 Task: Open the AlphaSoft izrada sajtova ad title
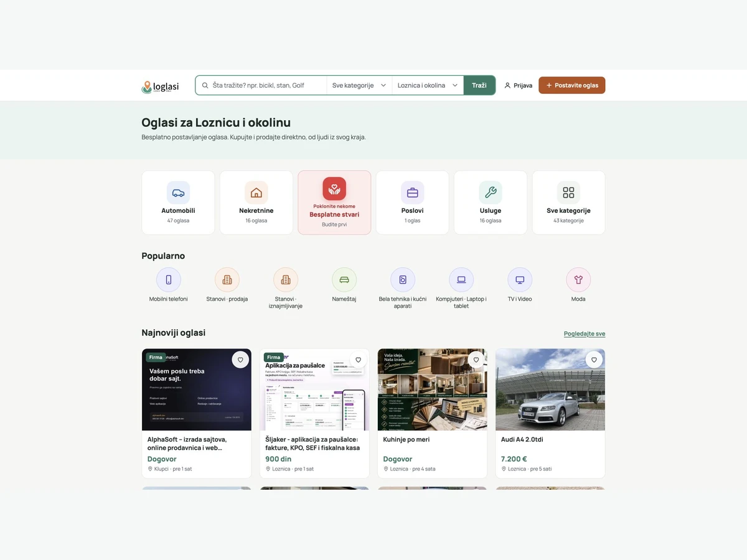[187, 444]
